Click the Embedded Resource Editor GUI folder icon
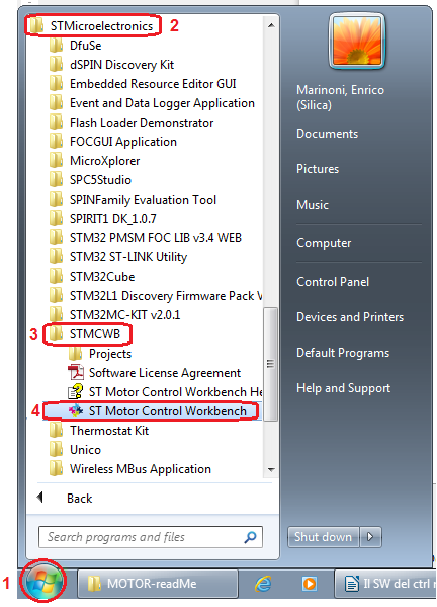 click(57, 84)
